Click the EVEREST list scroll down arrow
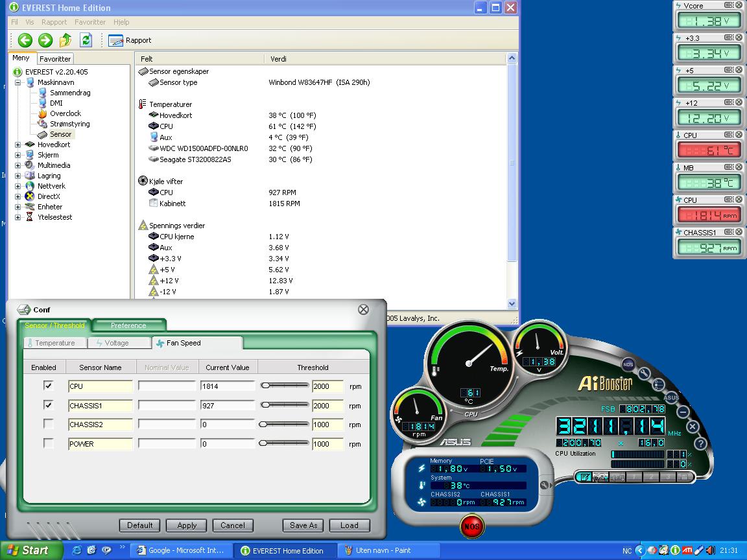This screenshot has width=747, height=560. tap(512, 303)
